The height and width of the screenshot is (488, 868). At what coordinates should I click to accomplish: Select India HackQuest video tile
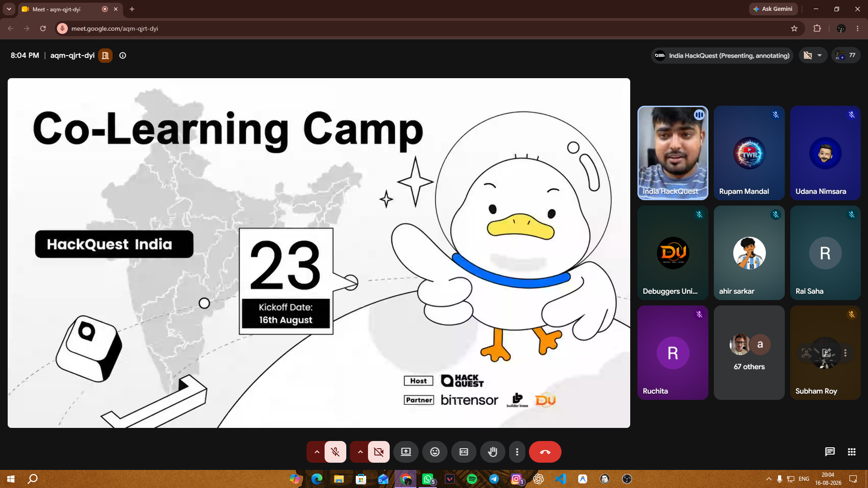click(673, 153)
